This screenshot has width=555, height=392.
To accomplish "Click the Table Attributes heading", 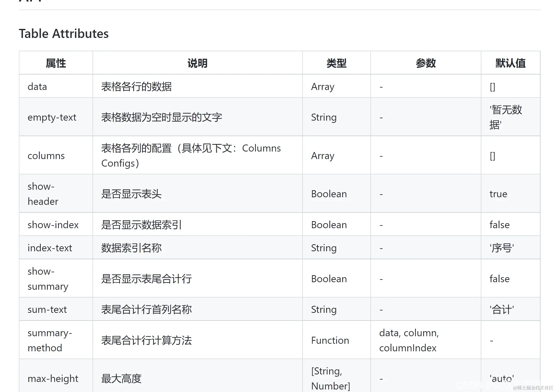I will click(x=64, y=34).
